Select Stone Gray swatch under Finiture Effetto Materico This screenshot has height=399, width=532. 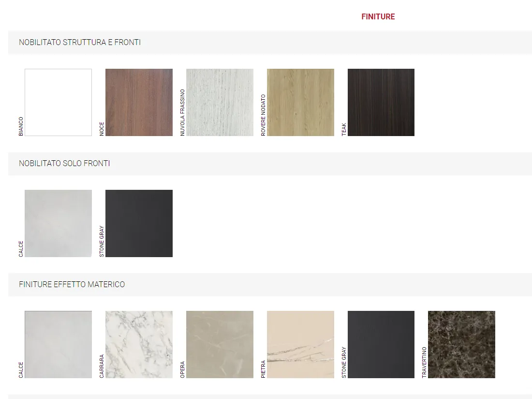(381, 344)
